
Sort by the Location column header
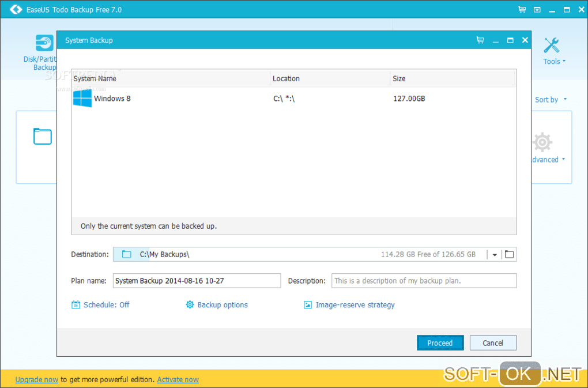pyautogui.click(x=330, y=78)
